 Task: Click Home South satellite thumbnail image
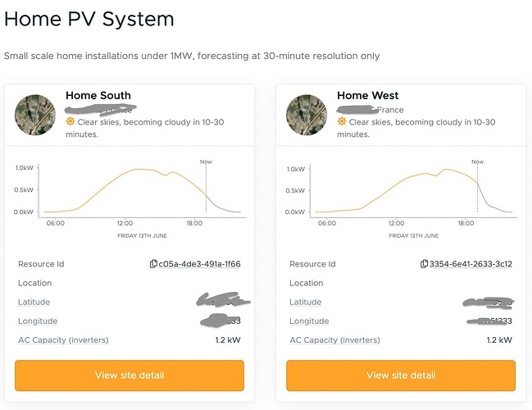[36, 115]
